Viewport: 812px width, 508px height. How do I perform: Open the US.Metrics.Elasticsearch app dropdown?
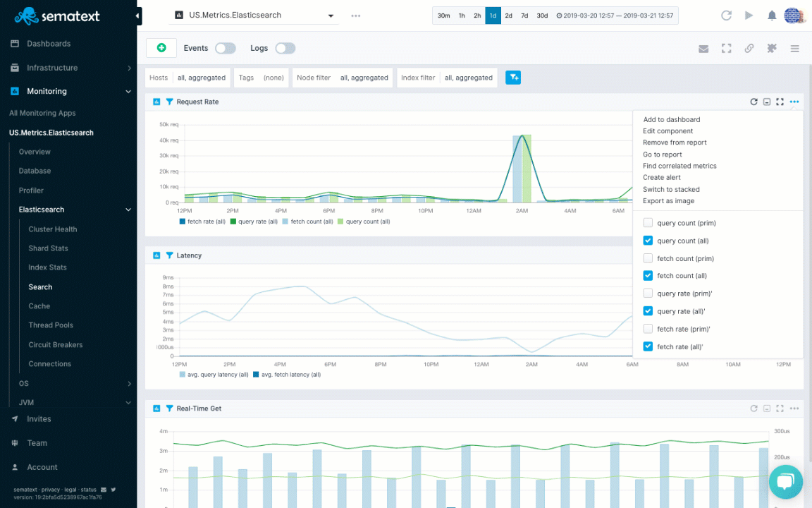point(254,16)
